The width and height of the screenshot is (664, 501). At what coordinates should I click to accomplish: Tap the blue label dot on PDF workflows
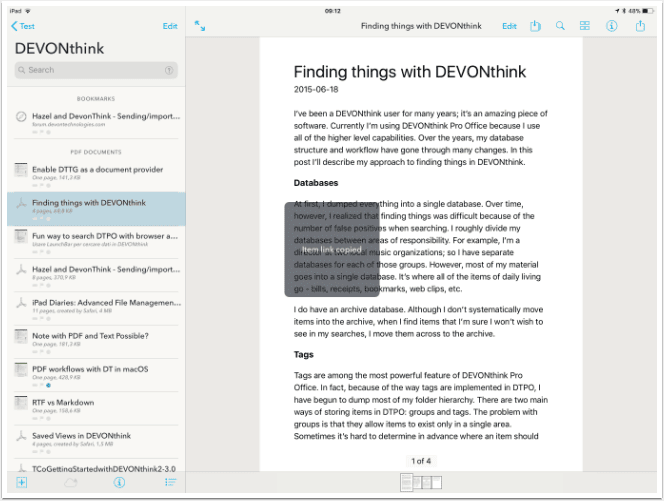(48, 385)
